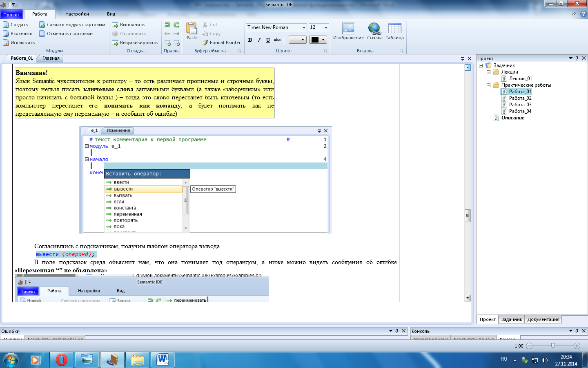This screenshot has width=588, height=368.
Task: Switch to the Вид ribbon tab
Action: click(111, 14)
